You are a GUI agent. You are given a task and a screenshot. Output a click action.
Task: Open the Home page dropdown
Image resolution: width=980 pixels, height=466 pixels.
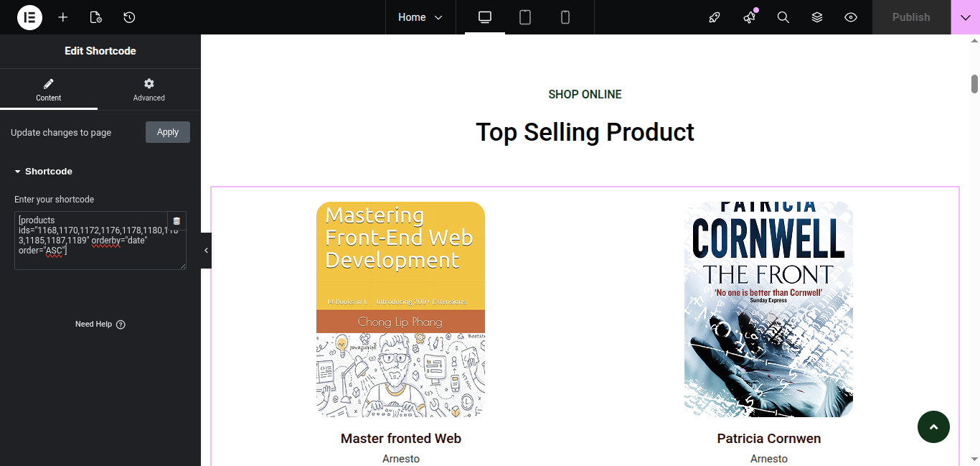[x=420, y=17]
